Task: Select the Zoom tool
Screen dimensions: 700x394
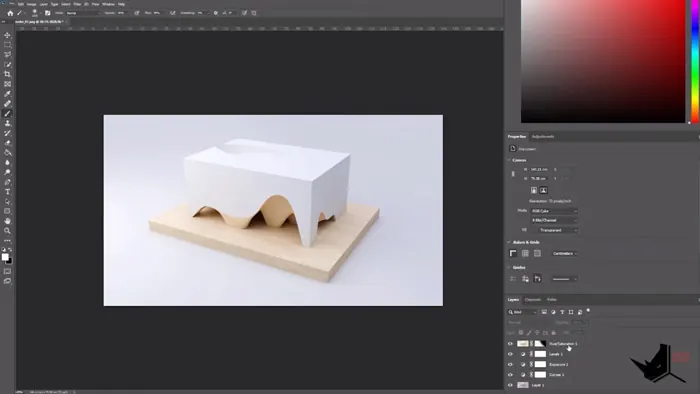Action: tap(7, 231)
